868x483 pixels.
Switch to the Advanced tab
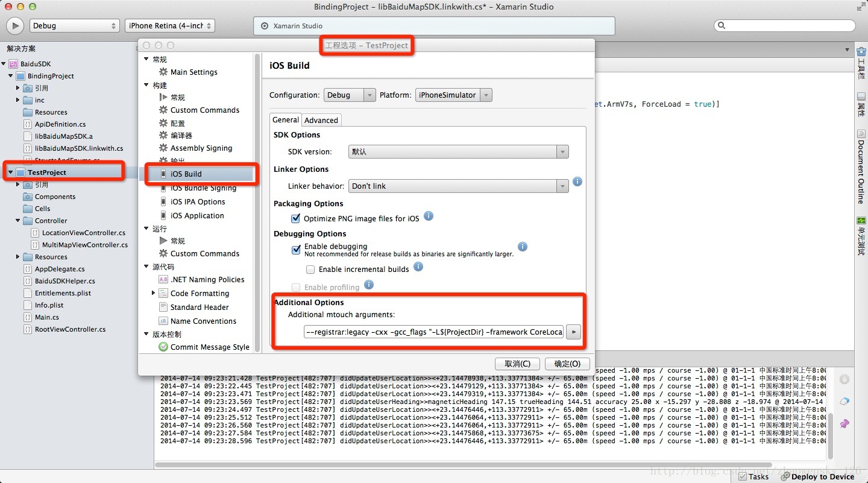click(321, 120)
